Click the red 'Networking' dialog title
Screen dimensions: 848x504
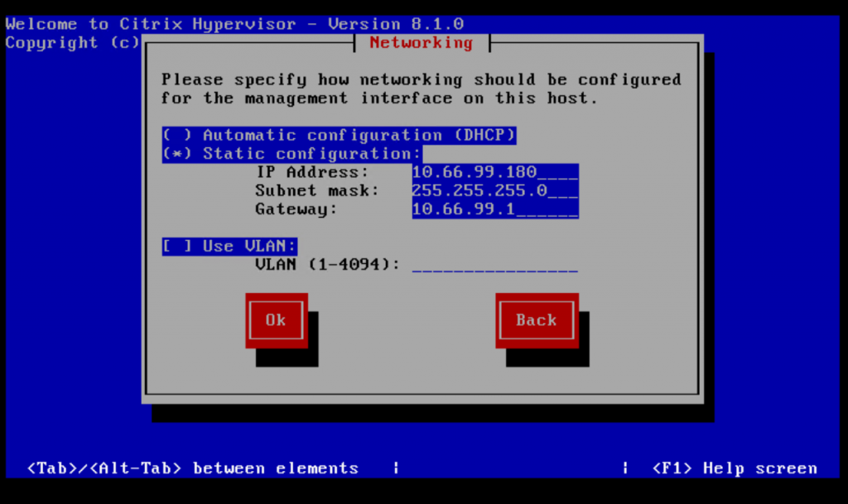(422, 43)
